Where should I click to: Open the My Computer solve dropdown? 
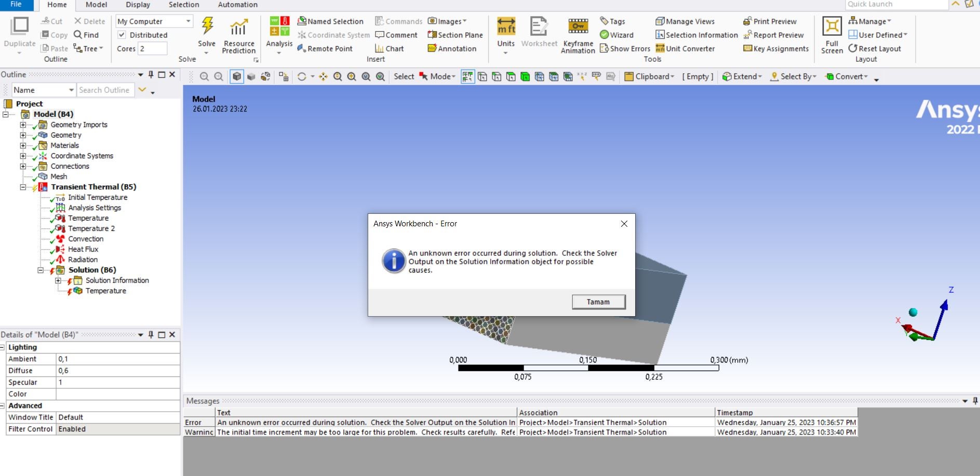click(154, 21)
